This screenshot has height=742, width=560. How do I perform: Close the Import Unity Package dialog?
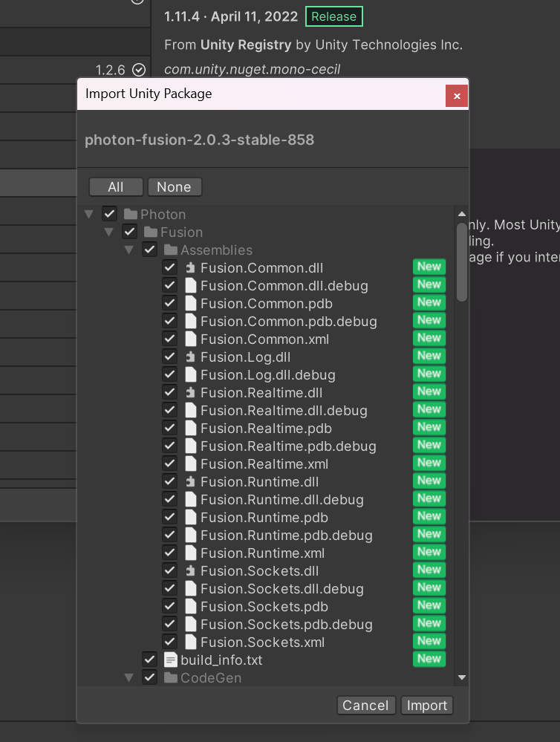pos(457,96)
